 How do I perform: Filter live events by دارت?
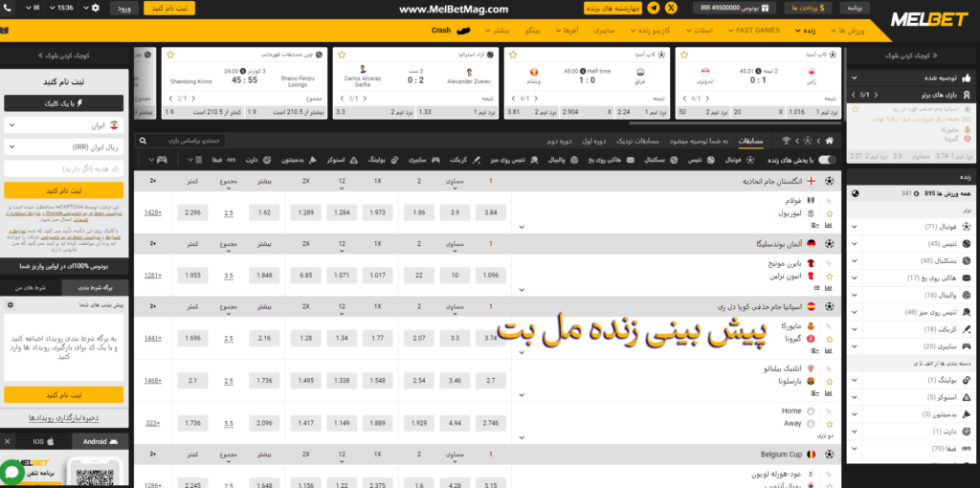point(256,160)
